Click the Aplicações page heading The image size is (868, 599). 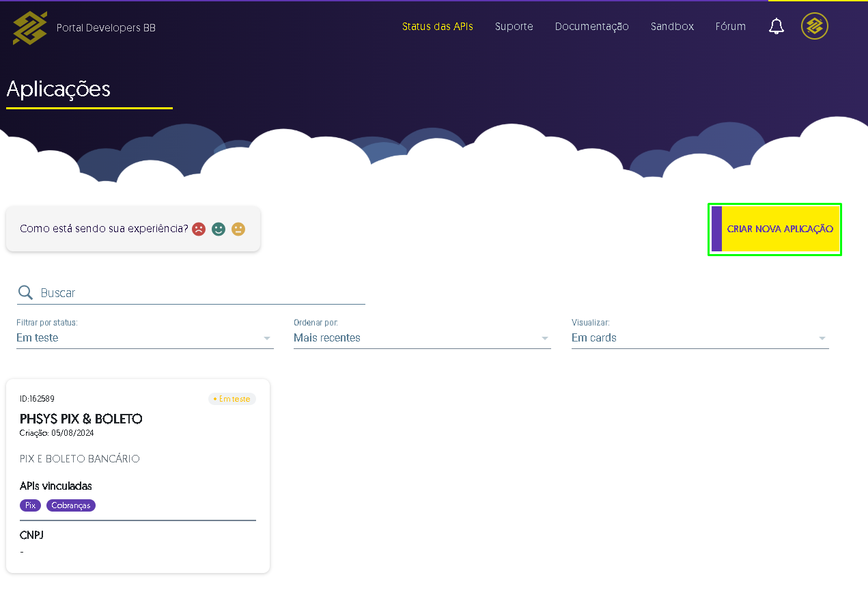(x=58, y=89)
